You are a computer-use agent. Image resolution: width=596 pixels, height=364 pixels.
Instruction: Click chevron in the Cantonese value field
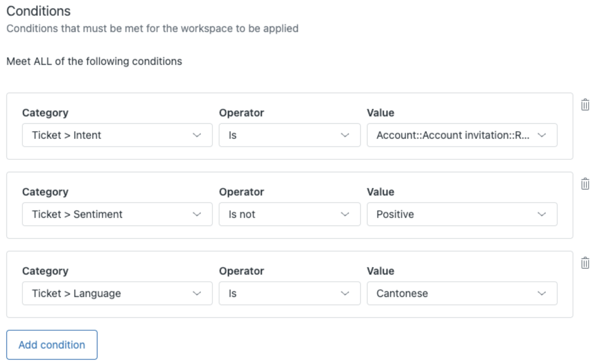542,293
